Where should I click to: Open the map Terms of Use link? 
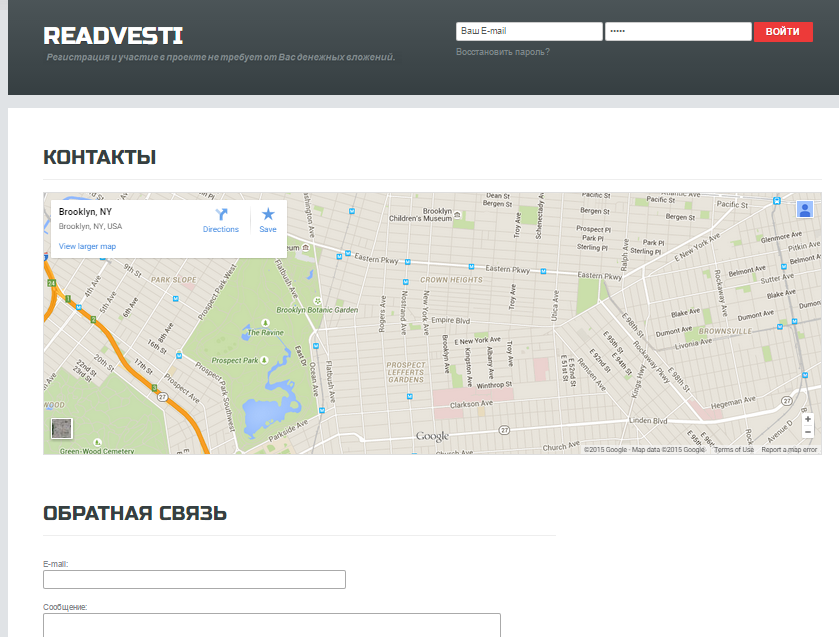click(733, 450)
